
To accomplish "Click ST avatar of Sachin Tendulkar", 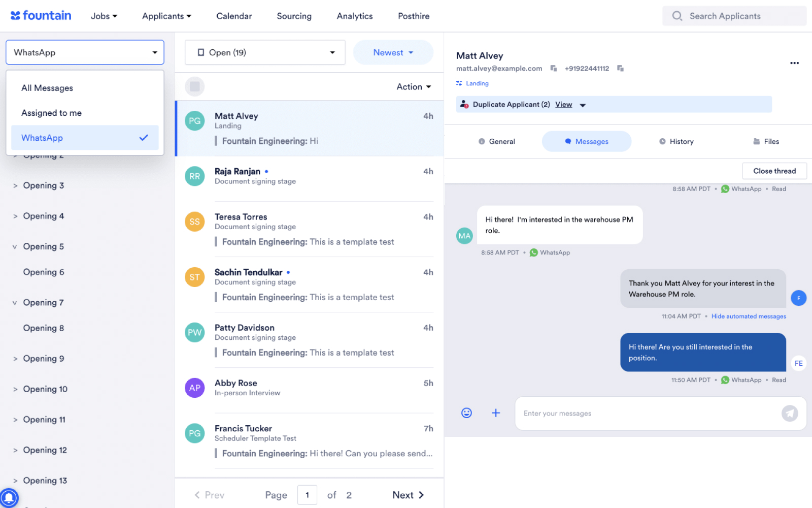I will click(195, 277).
